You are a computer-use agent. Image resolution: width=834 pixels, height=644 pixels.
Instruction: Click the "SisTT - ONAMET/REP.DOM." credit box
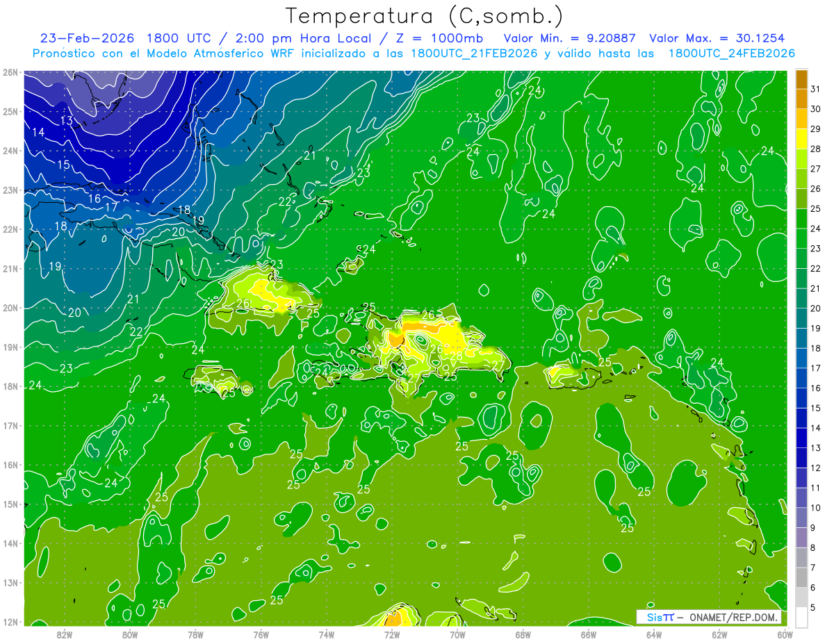coord(708,617)
